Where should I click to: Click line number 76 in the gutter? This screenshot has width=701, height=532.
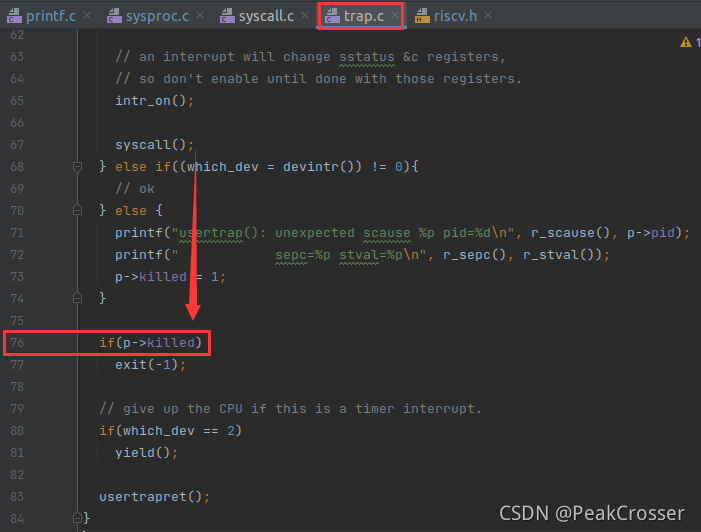coord(17,342)
